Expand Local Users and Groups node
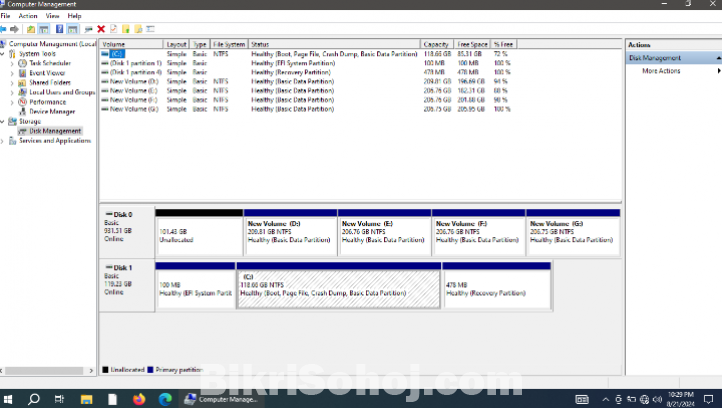 pos(12,93)
